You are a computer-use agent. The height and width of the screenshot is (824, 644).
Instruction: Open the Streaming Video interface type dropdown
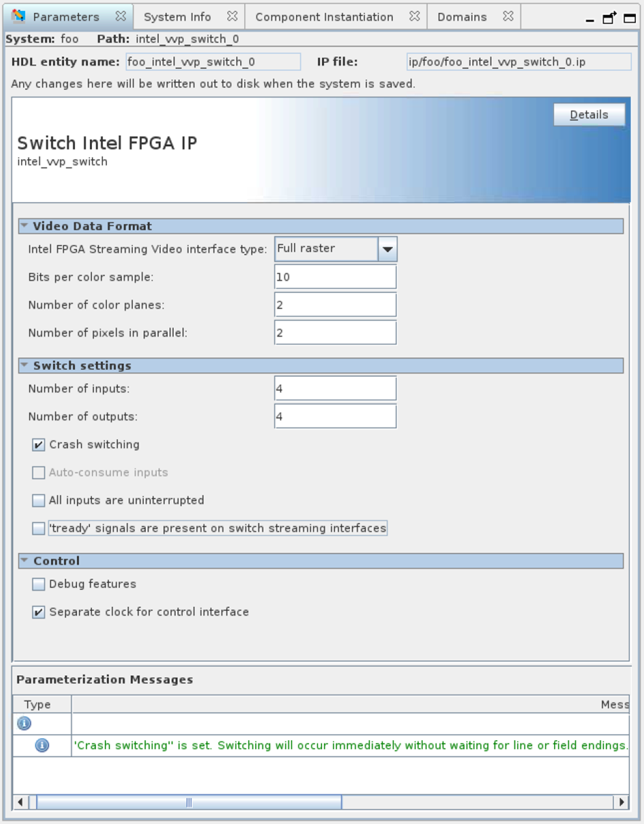tap(387, 249)
